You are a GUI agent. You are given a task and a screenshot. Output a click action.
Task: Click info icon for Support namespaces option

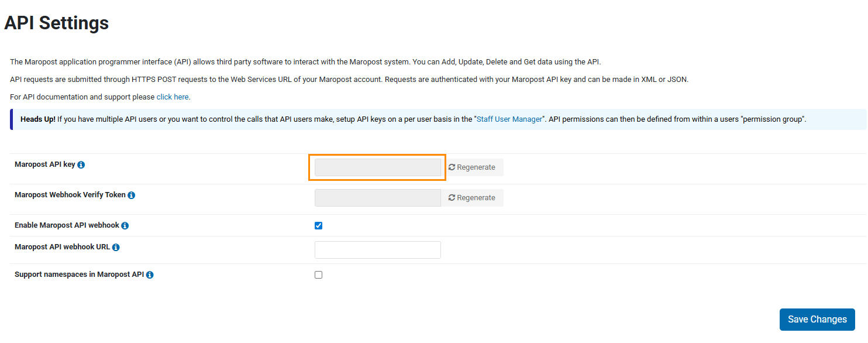pos(150,275)
